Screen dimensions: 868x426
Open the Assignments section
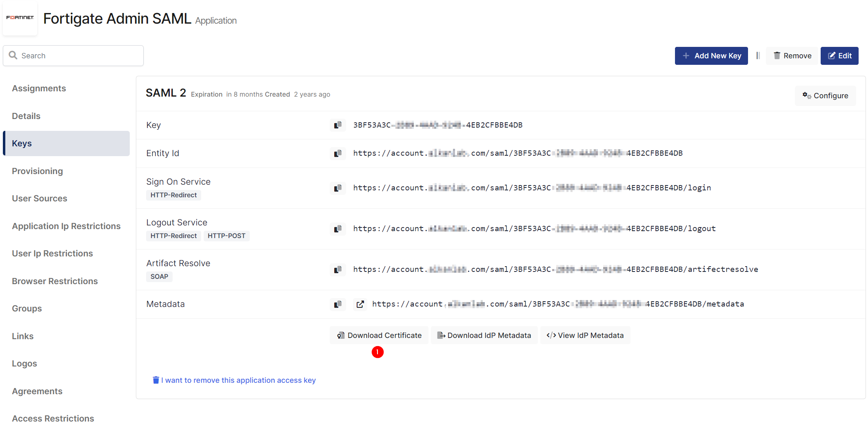(39, 88)
